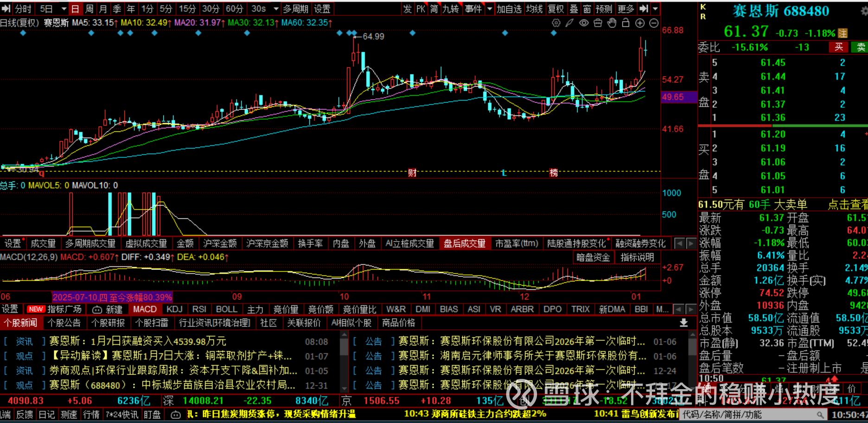The image size is (868, 423).
Task: Switch to 日 daily period
Action: tap(75, 9)
